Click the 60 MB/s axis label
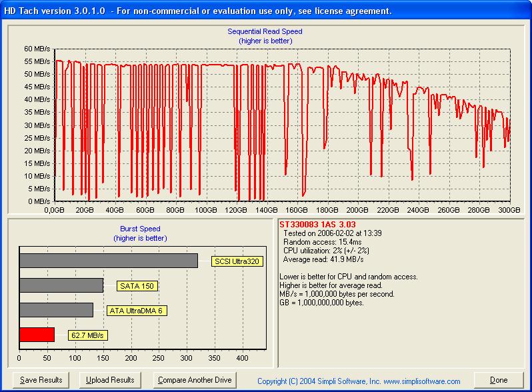Screen dimensions: 532x392 pos(37,49)
